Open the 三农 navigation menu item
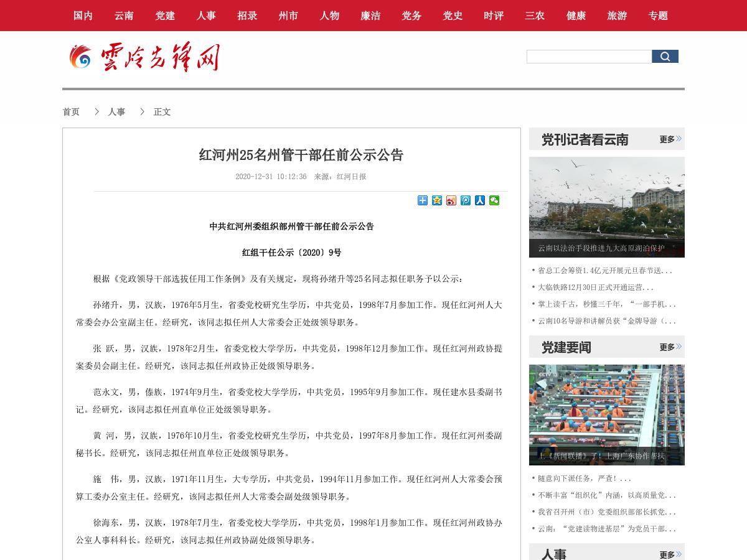The width and height of the screenshot is (747, 560). pyautogui.click(x=535, y=16)
